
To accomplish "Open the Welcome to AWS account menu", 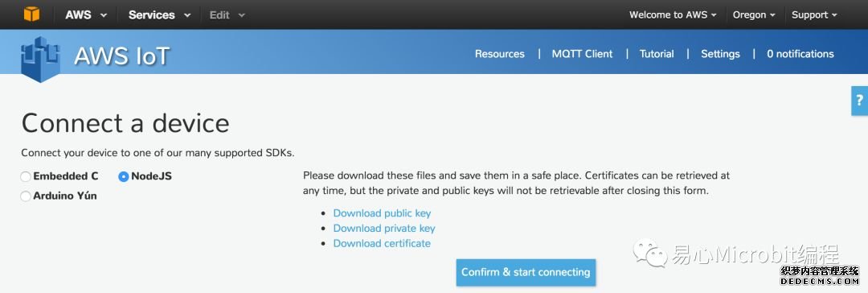I will tap(673, 15).
